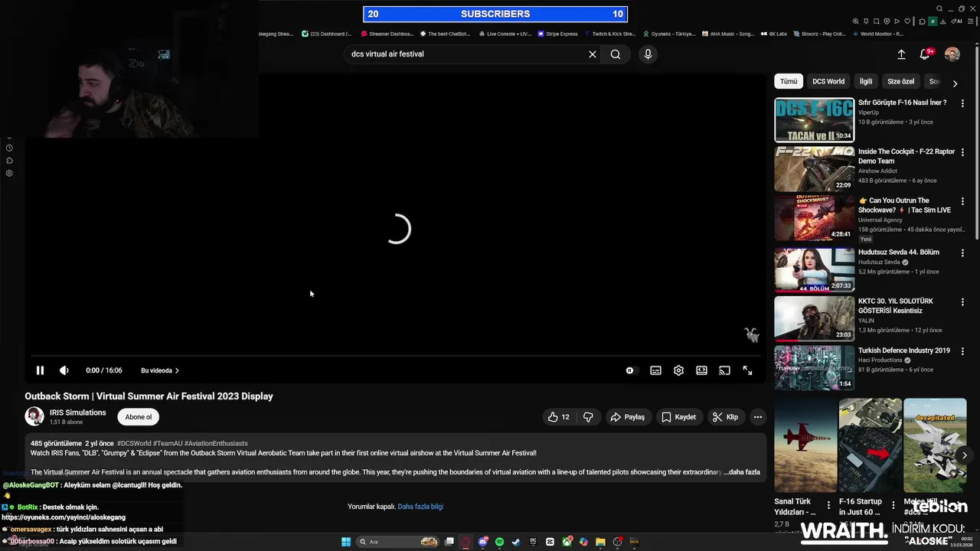Click the YouTube search magnifier button
This screenshot has height=551, width=980.
pos(616,54)
